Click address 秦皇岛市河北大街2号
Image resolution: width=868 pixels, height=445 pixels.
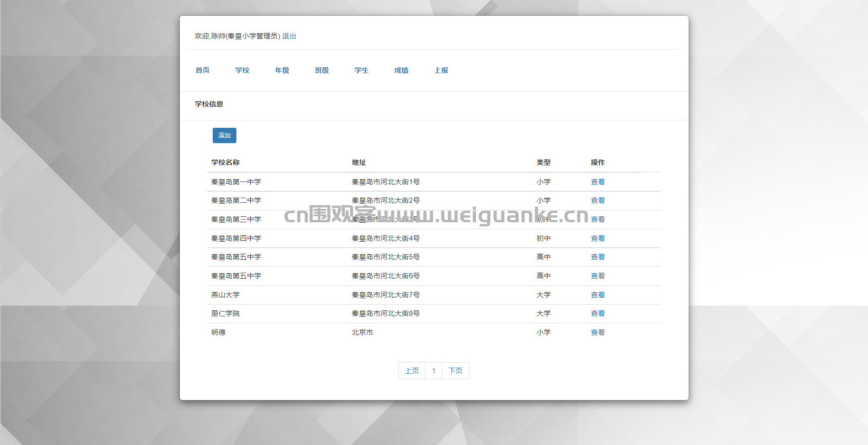[x=386, y=201]
